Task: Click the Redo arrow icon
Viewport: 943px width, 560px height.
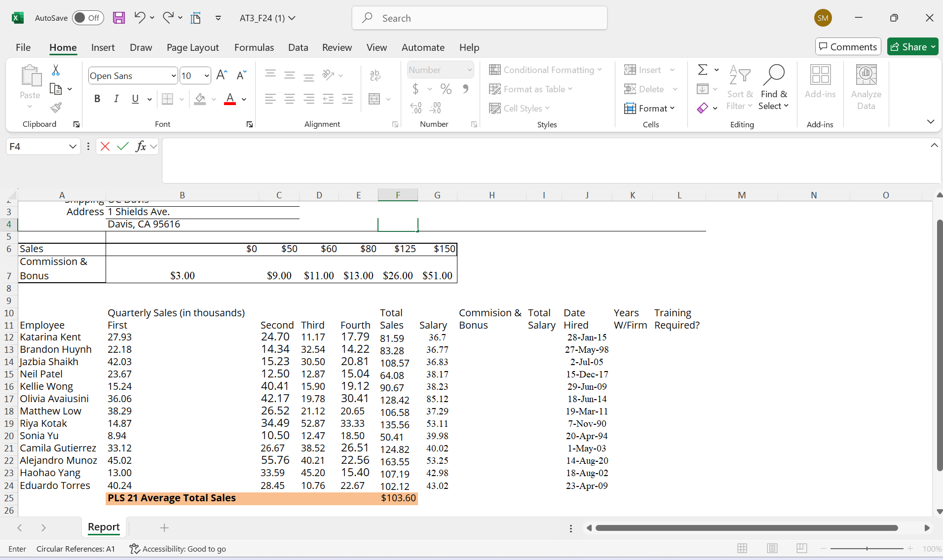Action: tap(168, 18)
